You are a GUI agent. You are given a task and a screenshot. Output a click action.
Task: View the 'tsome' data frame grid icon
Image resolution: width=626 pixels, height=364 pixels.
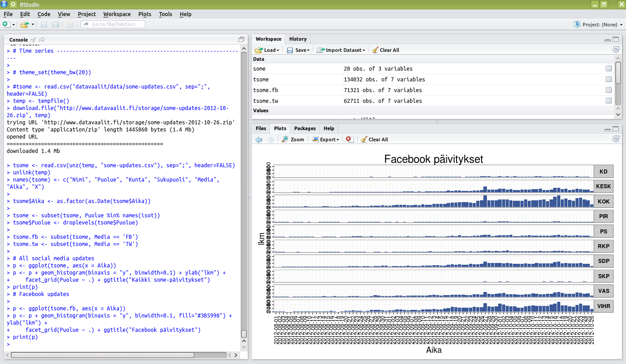point(608,79)
